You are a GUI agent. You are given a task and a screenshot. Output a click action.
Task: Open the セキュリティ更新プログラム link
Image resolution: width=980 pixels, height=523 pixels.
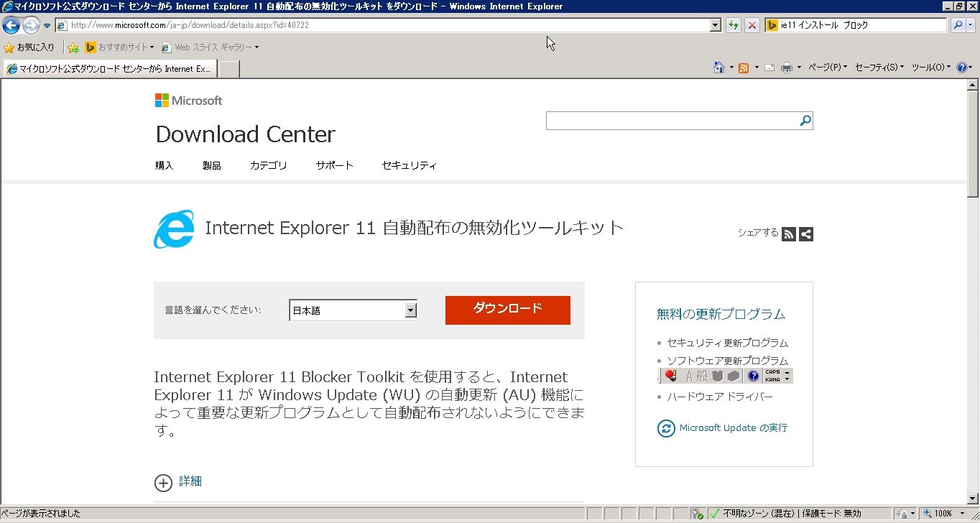[728, 343]
